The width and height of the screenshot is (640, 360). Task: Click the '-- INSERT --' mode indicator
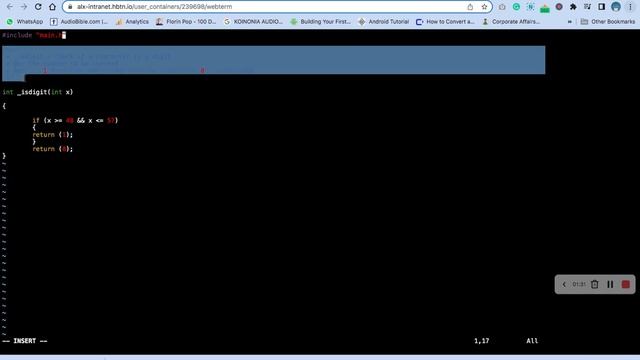coord(25,341)
